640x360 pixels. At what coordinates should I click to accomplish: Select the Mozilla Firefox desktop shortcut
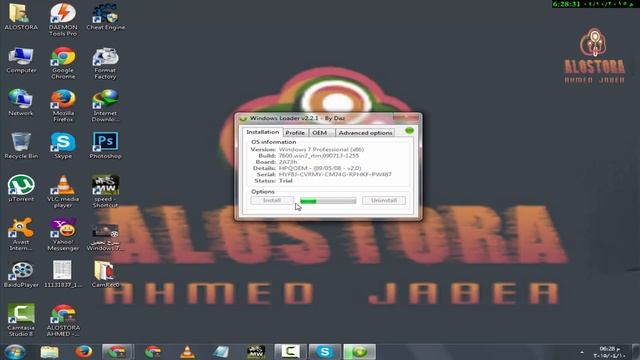coord(63,106)
